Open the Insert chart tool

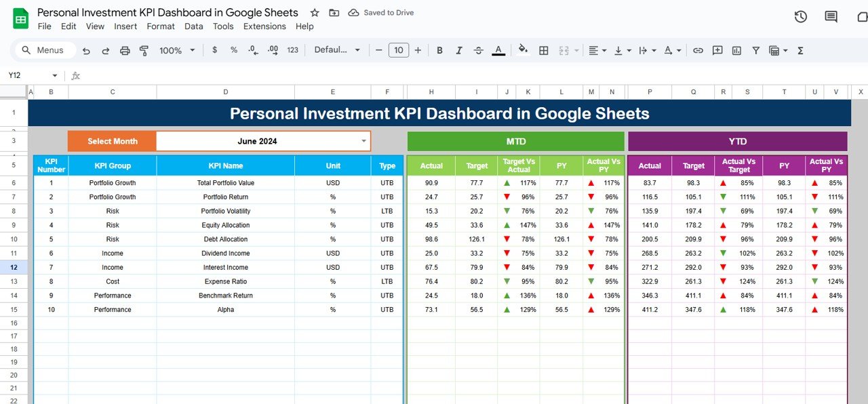(x=736, y=50)
